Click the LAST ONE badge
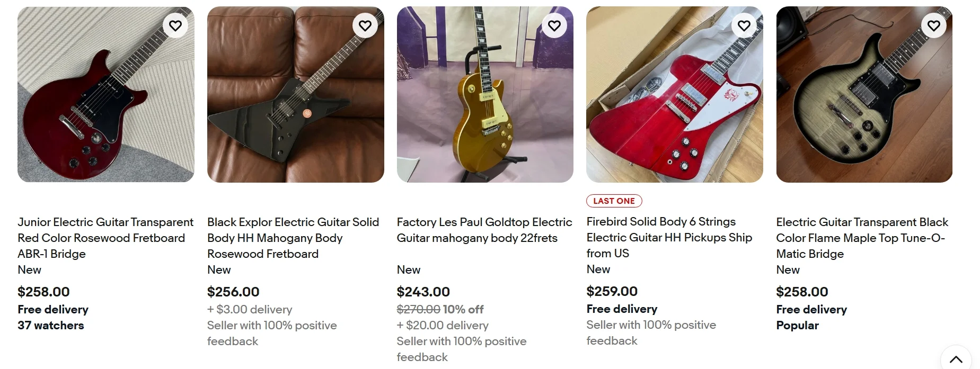This screenshot has height=369, width=980. [x=614, y=201]
